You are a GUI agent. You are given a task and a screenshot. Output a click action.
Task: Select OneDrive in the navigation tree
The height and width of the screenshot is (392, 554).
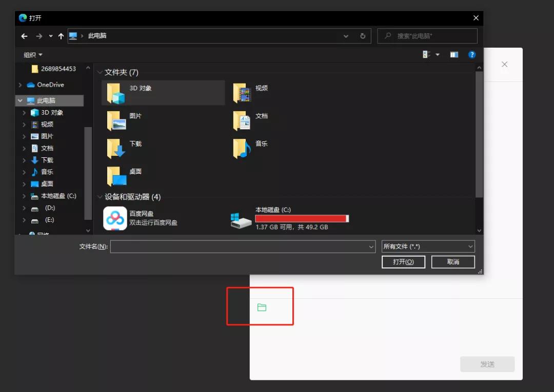coord(46,85)
